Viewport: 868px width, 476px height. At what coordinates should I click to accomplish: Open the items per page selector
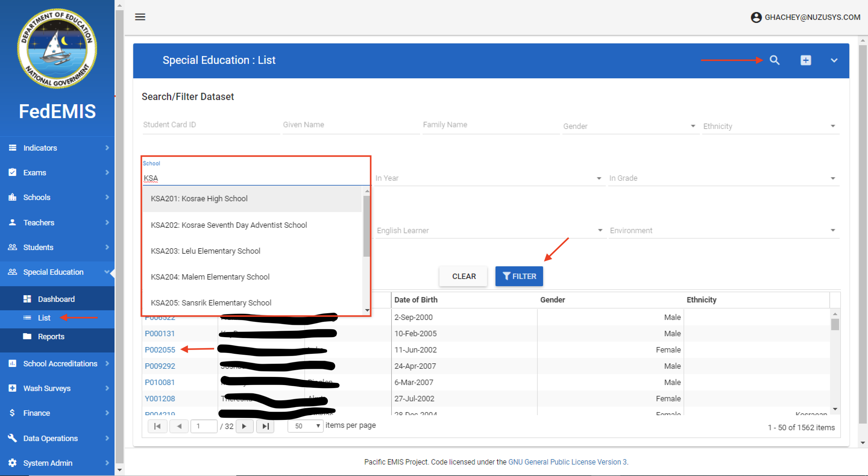click(x=305, y=426)
